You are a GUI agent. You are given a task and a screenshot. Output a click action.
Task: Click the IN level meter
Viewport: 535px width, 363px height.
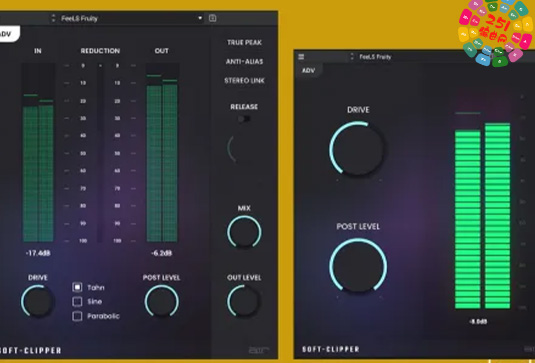[x=38, y=153]
